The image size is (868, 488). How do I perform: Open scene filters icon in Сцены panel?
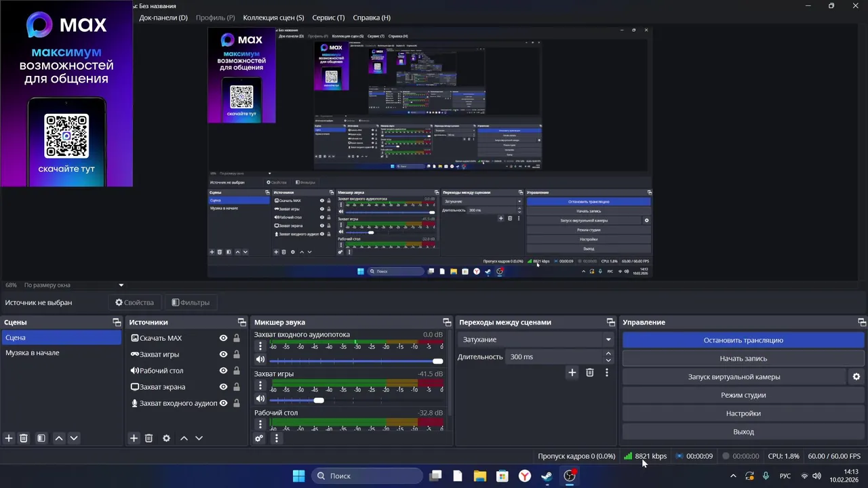tap(41, 439)
